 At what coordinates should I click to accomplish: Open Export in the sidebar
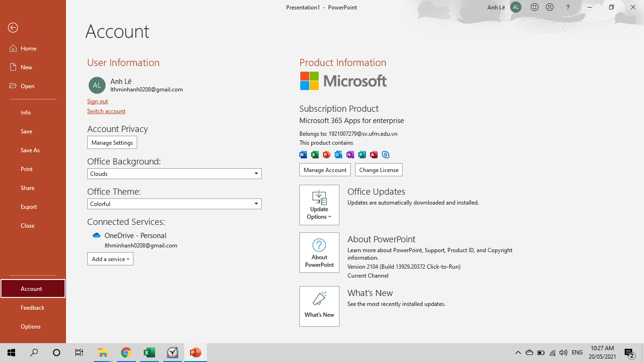[33, 207]
